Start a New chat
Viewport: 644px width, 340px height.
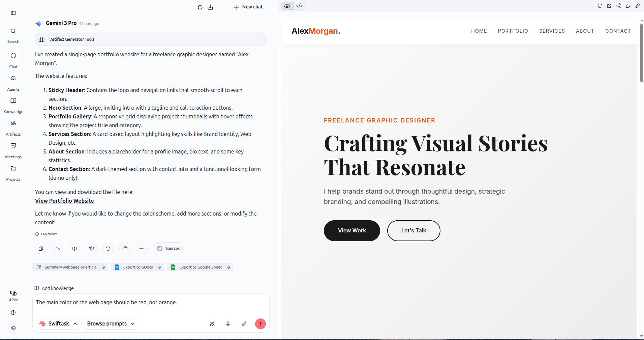pos(248,7)
